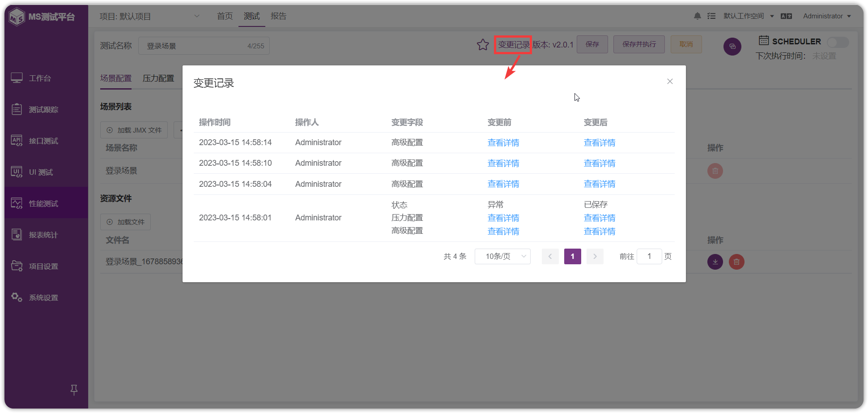Click the star favorite icon

tap(483, 45)
